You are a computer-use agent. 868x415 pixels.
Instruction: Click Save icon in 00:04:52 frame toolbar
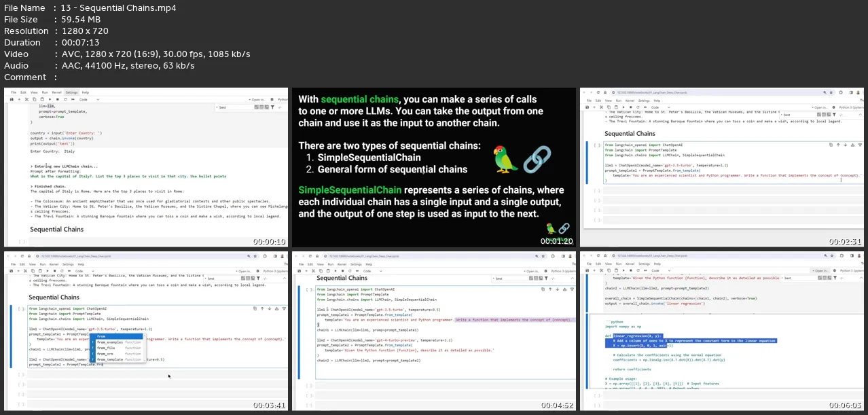click(x=300, y=271)
